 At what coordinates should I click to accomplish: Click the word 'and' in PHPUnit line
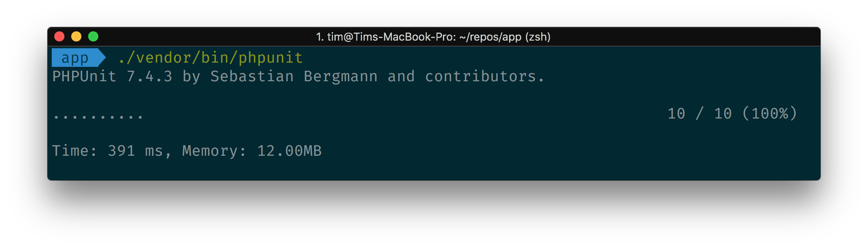[401, 77]
